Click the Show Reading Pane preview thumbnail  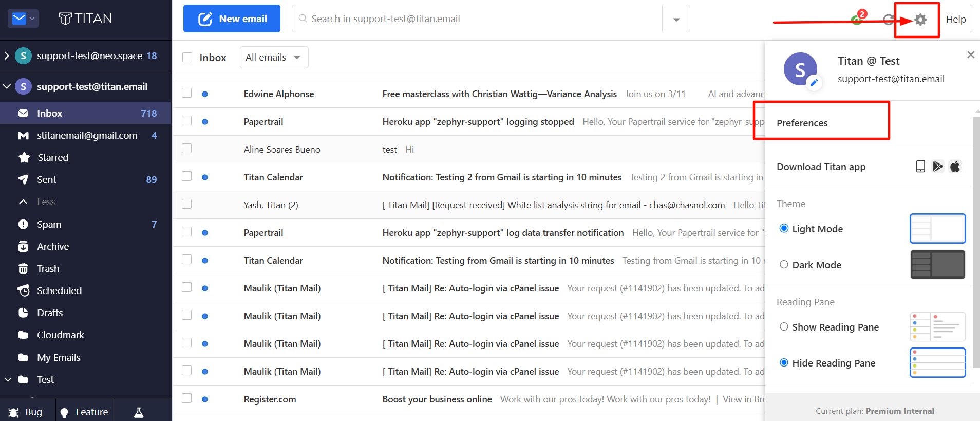click(x=937, y=326)
